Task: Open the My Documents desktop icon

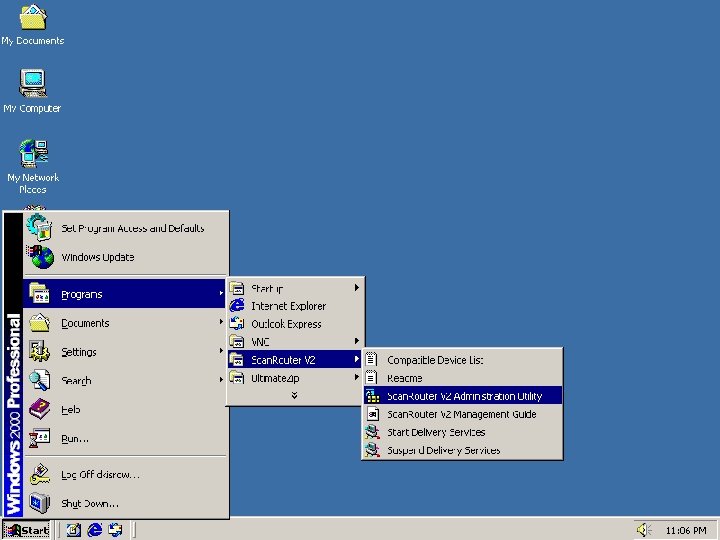Action: [x=33, y=25]
